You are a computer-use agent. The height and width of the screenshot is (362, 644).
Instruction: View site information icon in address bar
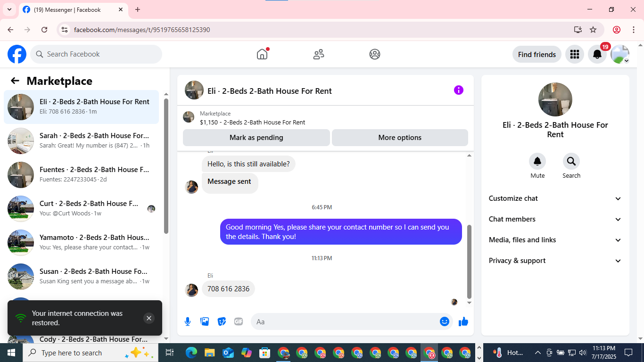(65, 30)
